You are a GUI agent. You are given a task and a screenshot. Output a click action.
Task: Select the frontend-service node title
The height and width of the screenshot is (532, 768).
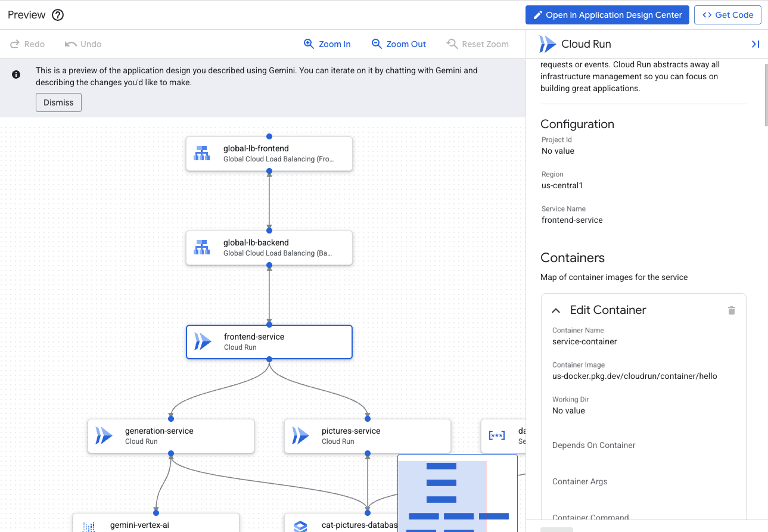click(x=254, y=337)
